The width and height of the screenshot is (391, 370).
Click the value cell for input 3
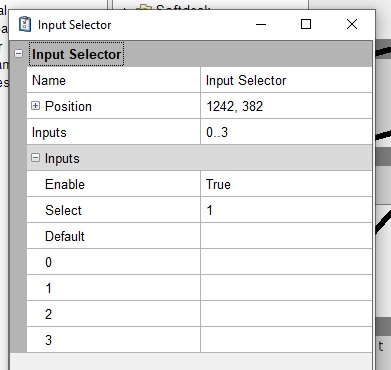(x=286, y=340)
